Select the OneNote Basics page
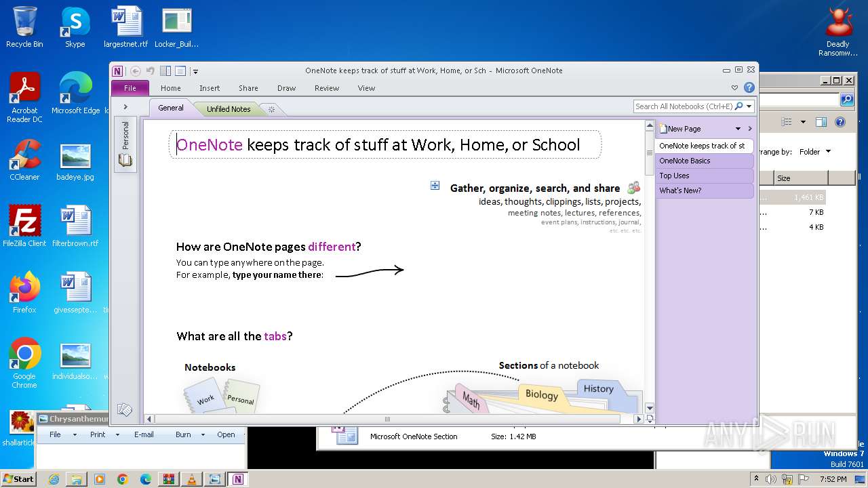This screenshot has width=868, height=488. (705, 161)
